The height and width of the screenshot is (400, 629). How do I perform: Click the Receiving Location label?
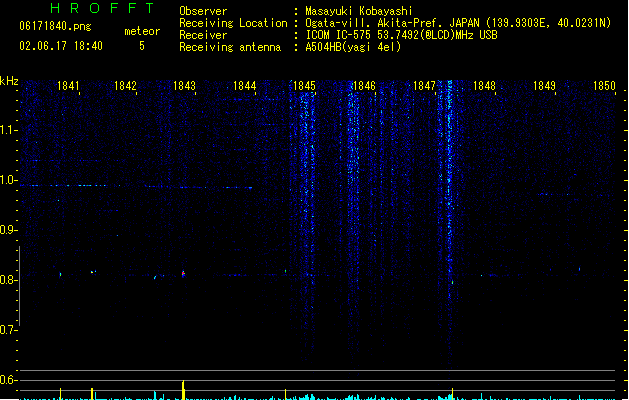(233, 23)
